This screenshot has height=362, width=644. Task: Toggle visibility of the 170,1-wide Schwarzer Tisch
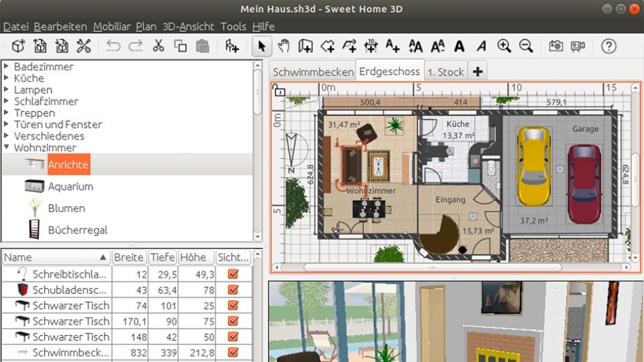233,320
